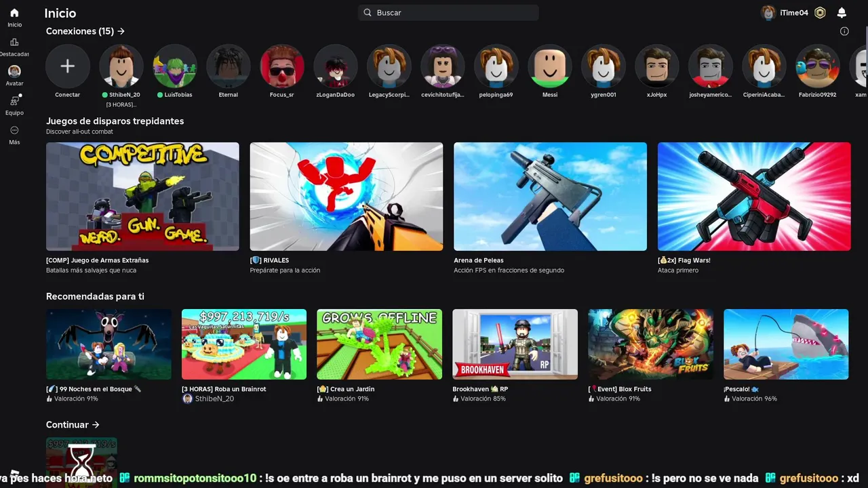This screenshot has height=488, width=868.
Task: Open 99 Noches en el Bosque thumbnail
Action: [108, 344]
